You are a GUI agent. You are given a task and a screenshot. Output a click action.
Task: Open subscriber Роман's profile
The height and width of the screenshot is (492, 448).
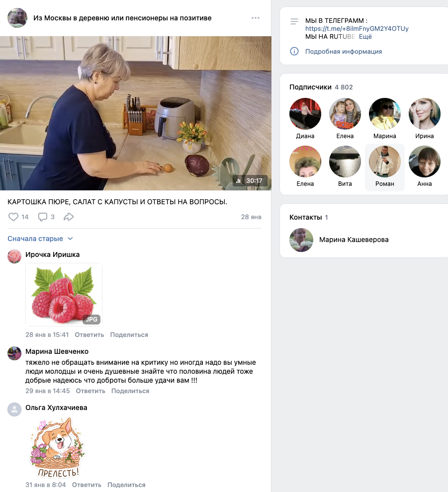coord(384,167)
